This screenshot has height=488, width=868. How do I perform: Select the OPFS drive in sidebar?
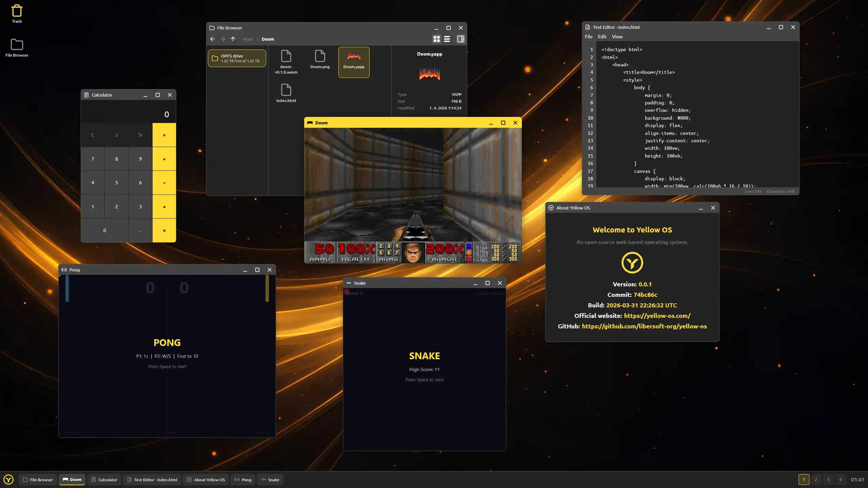[x=237, y=58]
